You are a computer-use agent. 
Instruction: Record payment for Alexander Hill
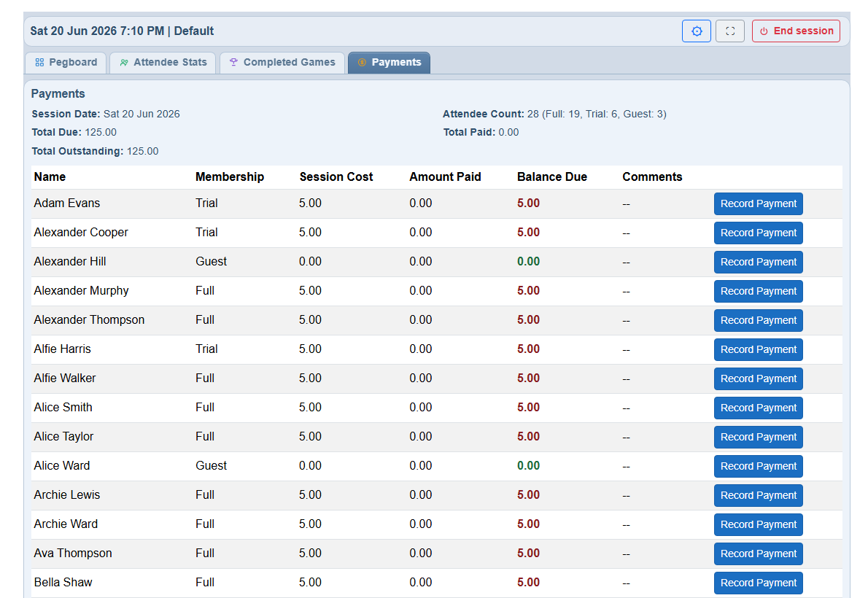(x=759, y=262)
